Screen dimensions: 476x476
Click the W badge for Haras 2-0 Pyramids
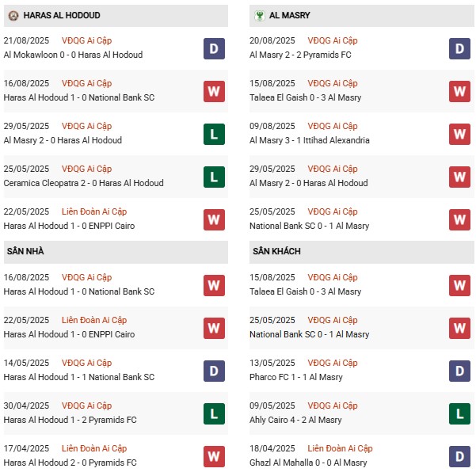click(x=214, y=456)
